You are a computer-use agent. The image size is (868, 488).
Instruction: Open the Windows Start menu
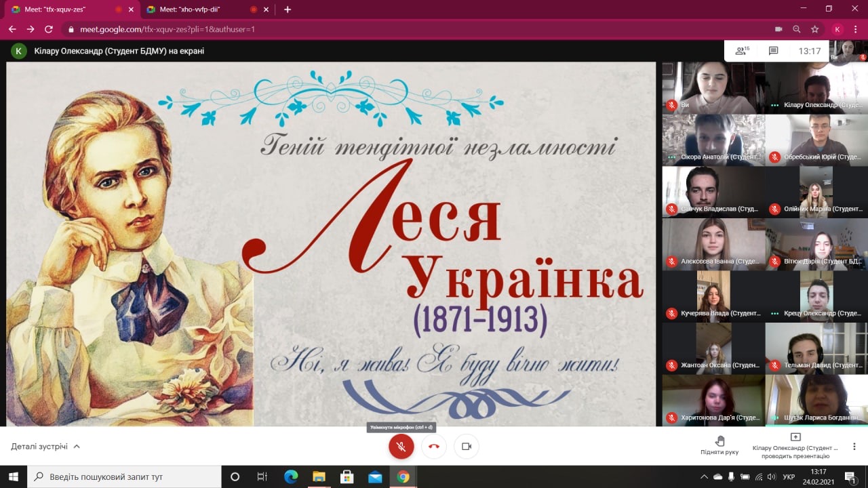(x=14, y=476)
